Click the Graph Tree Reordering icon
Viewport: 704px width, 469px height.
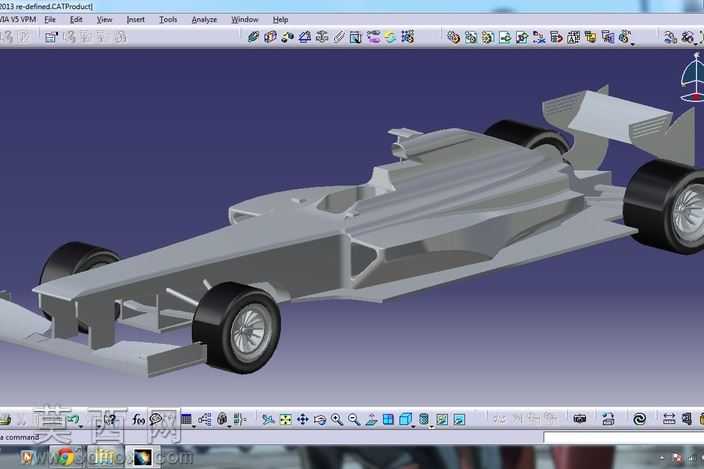(556, 38)
